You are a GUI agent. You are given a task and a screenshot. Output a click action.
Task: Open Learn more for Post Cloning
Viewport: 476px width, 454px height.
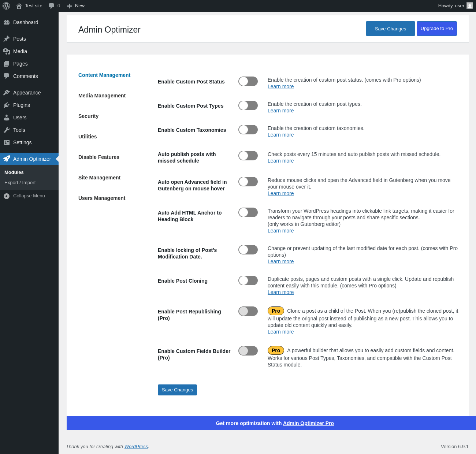[280, 292]
